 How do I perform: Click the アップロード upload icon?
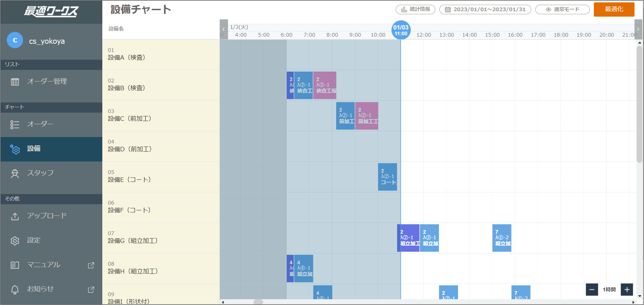tap(15, 216)
